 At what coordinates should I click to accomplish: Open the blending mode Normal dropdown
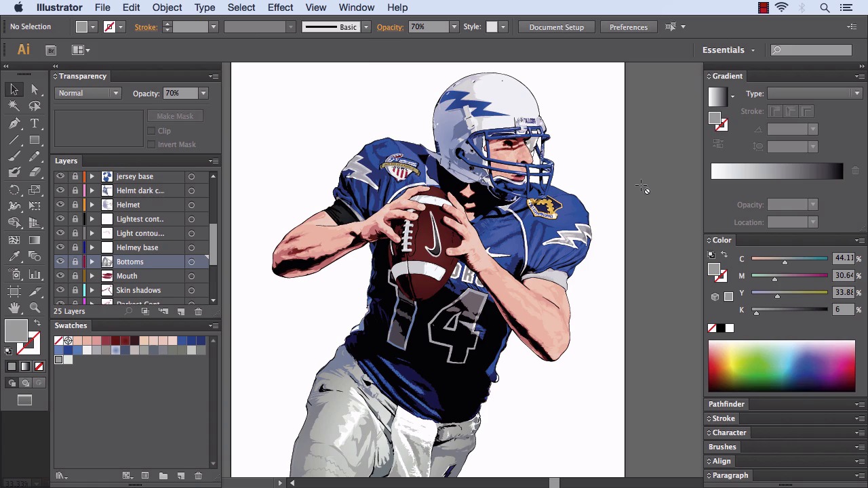pos(88,94)
